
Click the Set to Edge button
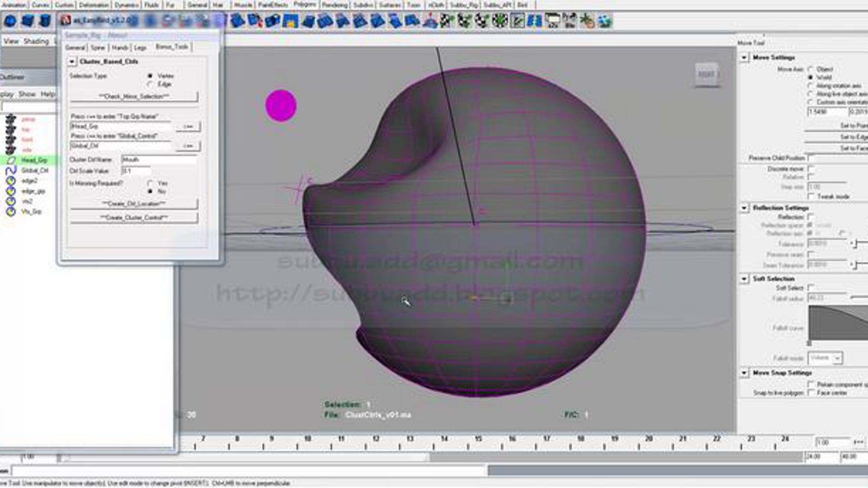[x=836, y=137]
